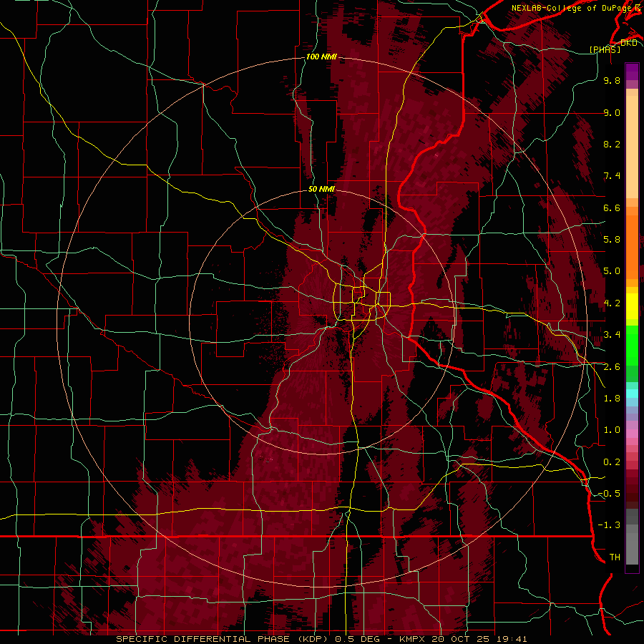Pick the cyan segment of the color bar

[632, 393]
